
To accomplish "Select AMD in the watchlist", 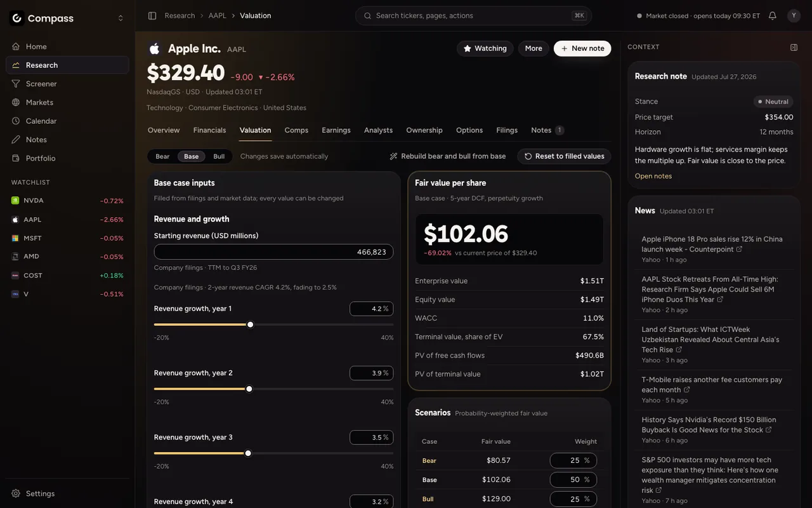I will click(x=67, y=257).
